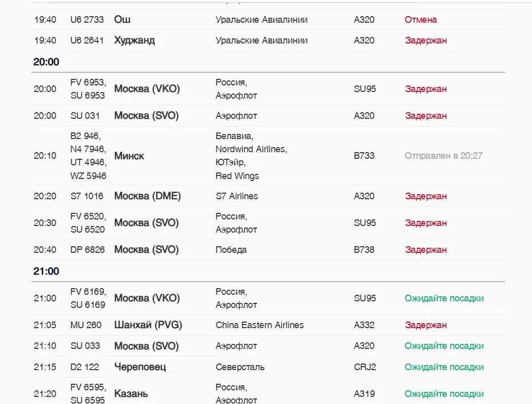Select the Шанхай (PVG) destination
The image size is (532, 404).
pos(148,325)
